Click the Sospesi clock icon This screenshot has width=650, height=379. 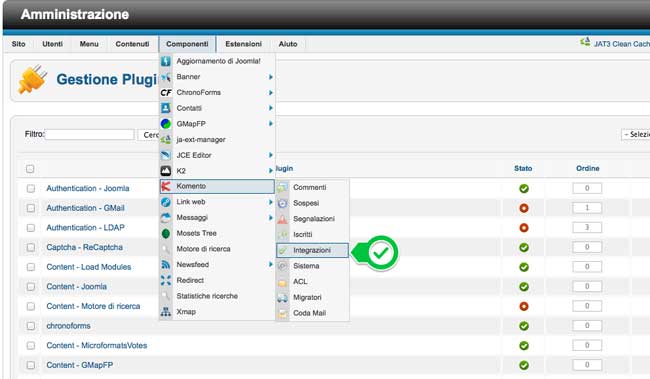point(282,203)
